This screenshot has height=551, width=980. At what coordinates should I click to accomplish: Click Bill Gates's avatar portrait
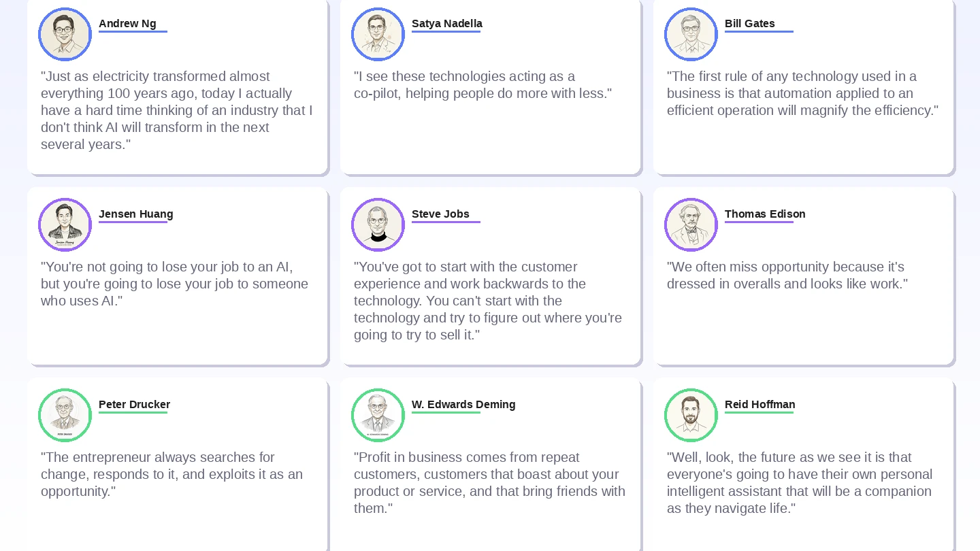click(x=691, y=35)
